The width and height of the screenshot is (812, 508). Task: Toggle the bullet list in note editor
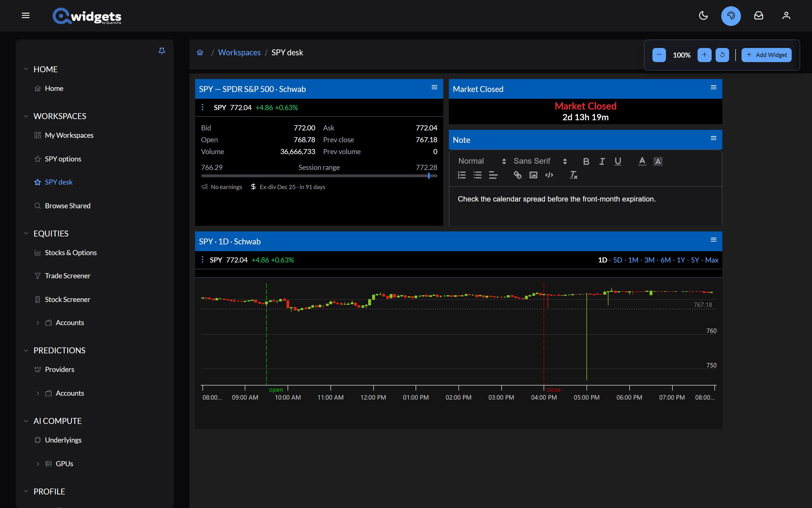pyautogui.click(x=477, y=175)
